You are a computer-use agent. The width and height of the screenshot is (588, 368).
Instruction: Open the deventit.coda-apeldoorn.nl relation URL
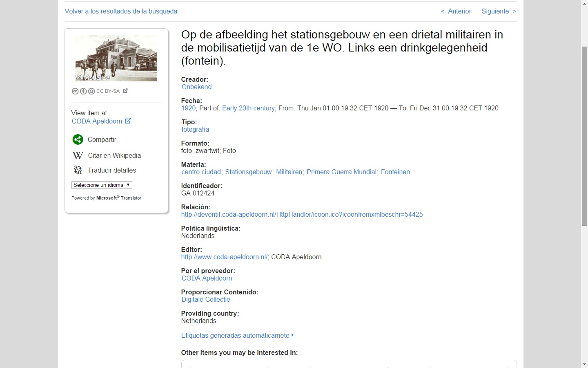pos(302,214)
